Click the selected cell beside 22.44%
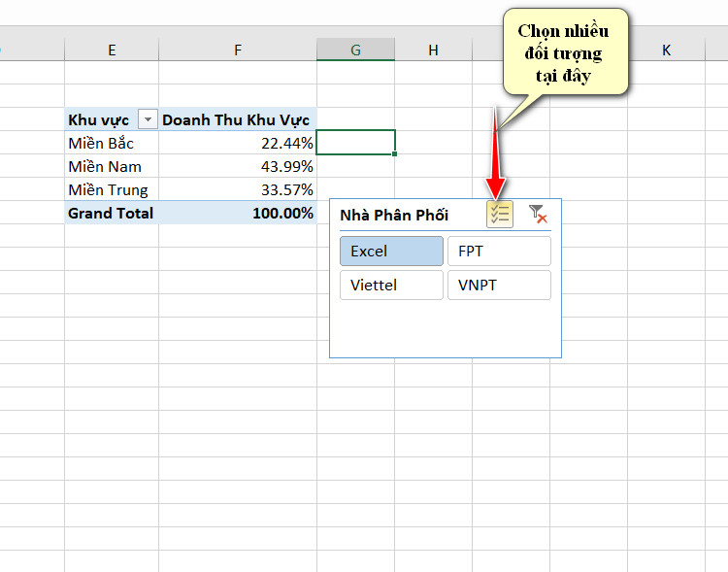Viewport: 728px width, 572px height. click(355, 142)
